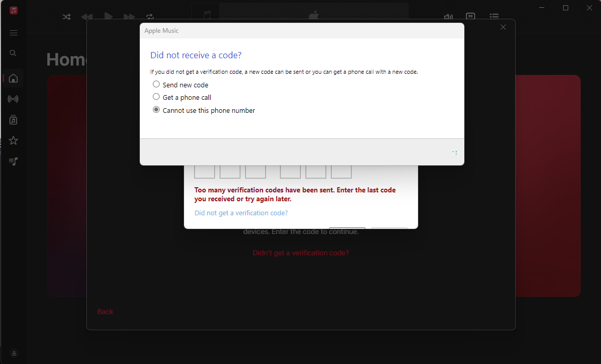Close the Apple Music window
The width and height of the screenshot is (601, 364).
590,8
